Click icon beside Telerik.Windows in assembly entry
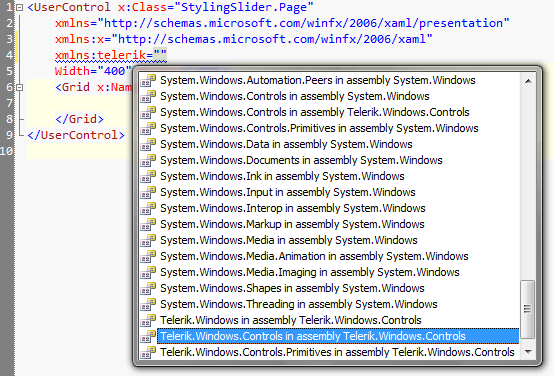The width and height of the screenshot is (554, 376). tap(148, 320)
